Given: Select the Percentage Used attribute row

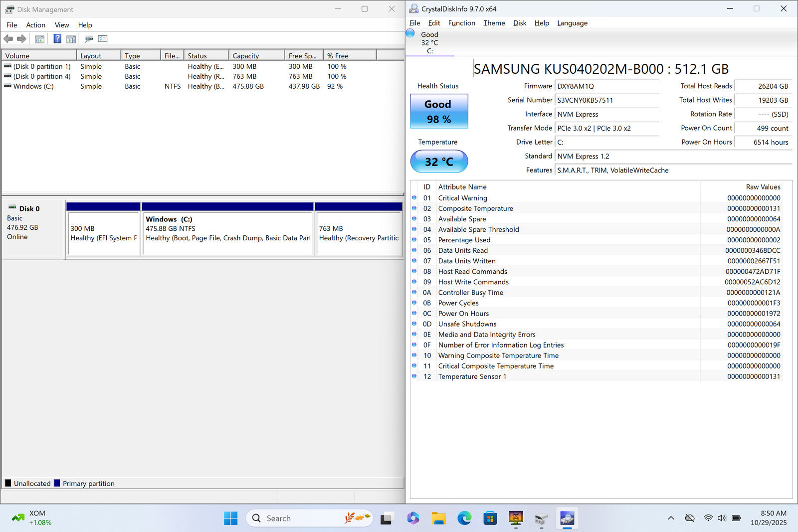Looking at the screenshot, I should click(x=464, y=240).
